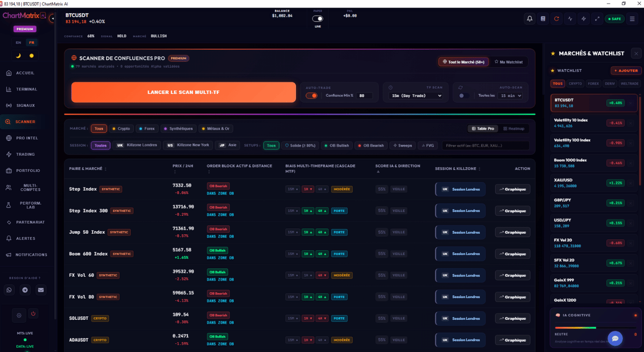Filter market by Forex
The width and height of the screenshot is (644, 352).
(147, 129)
